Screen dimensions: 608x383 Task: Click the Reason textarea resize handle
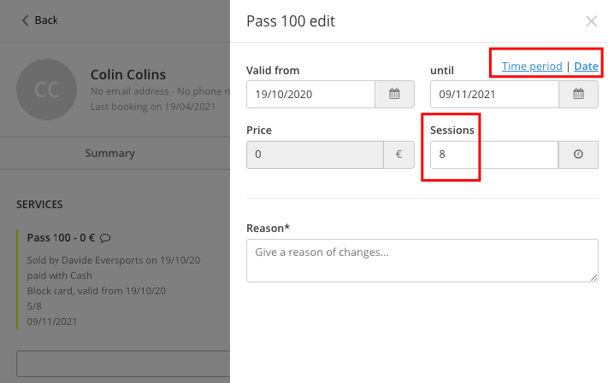tap(594, 278)
